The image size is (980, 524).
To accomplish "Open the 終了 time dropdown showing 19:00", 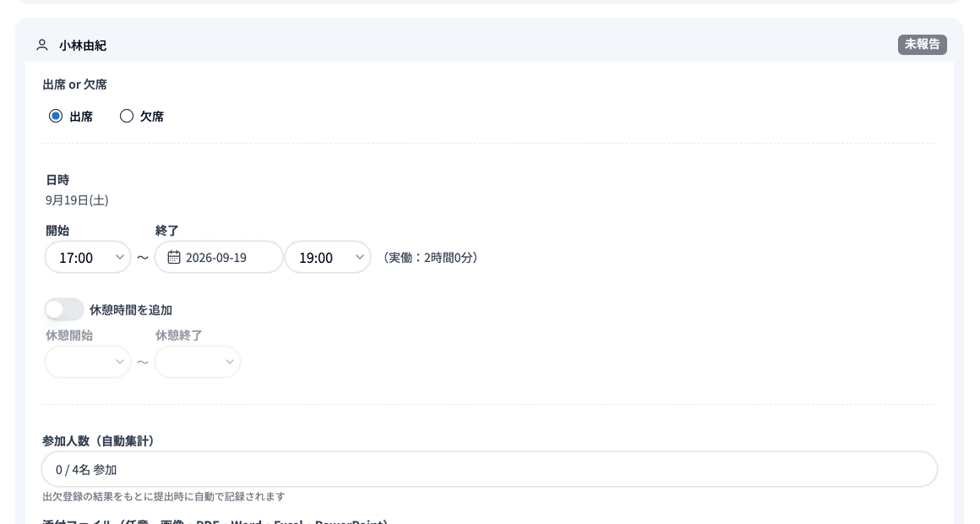I will point(328,258).
